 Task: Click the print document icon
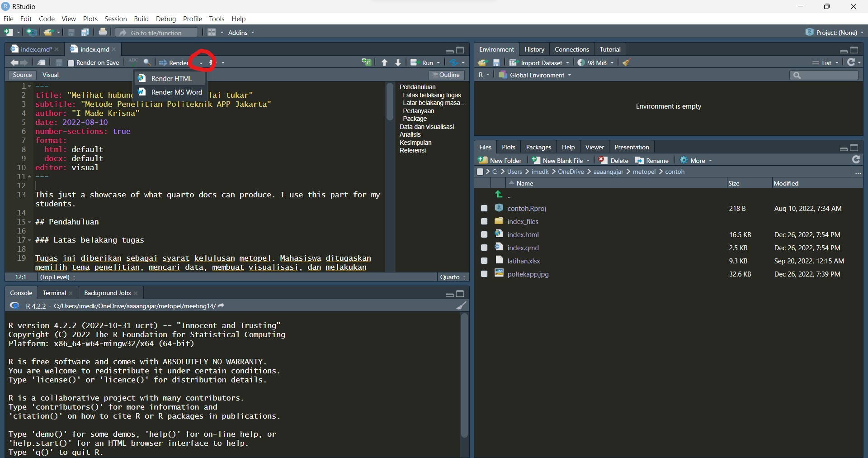point(103,32)
